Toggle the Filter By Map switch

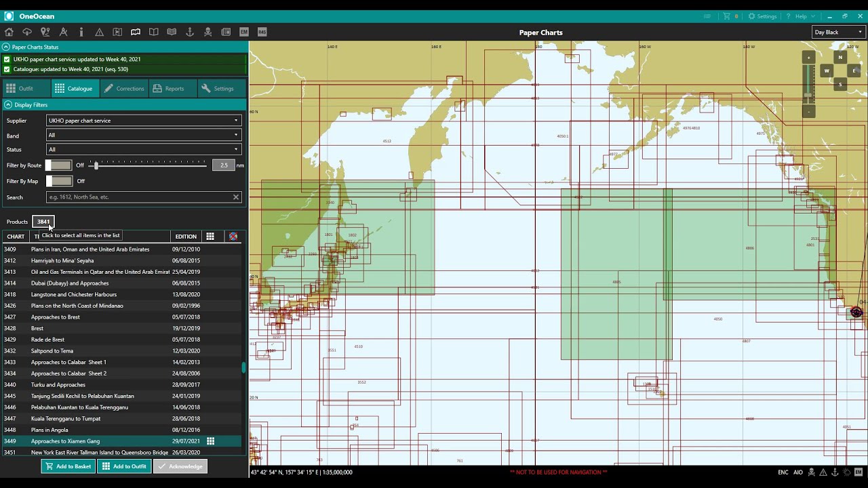(59, 181)
